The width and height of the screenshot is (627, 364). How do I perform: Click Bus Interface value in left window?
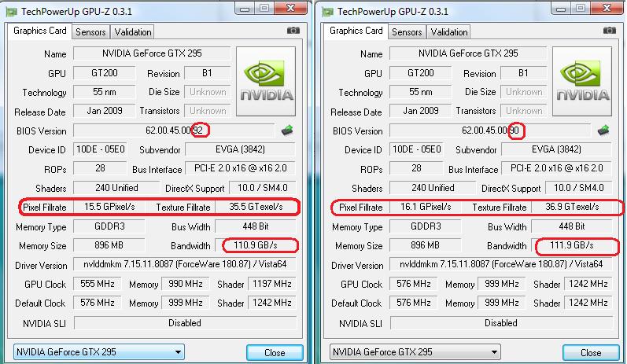coord(241,168)
